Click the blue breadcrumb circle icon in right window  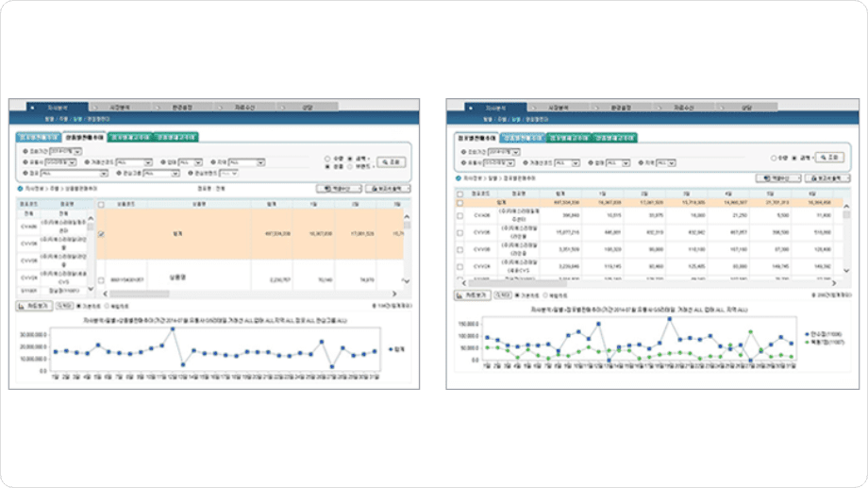click(459, 178)
